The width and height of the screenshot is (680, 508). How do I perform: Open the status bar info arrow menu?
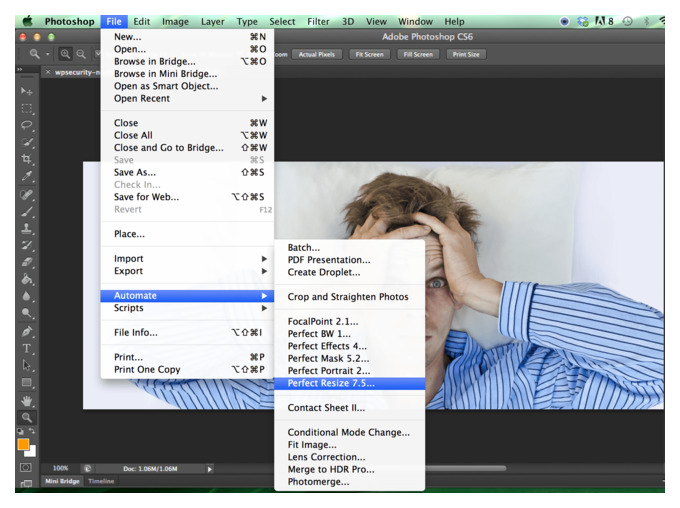pyautogui.click(x=209, y=469)
